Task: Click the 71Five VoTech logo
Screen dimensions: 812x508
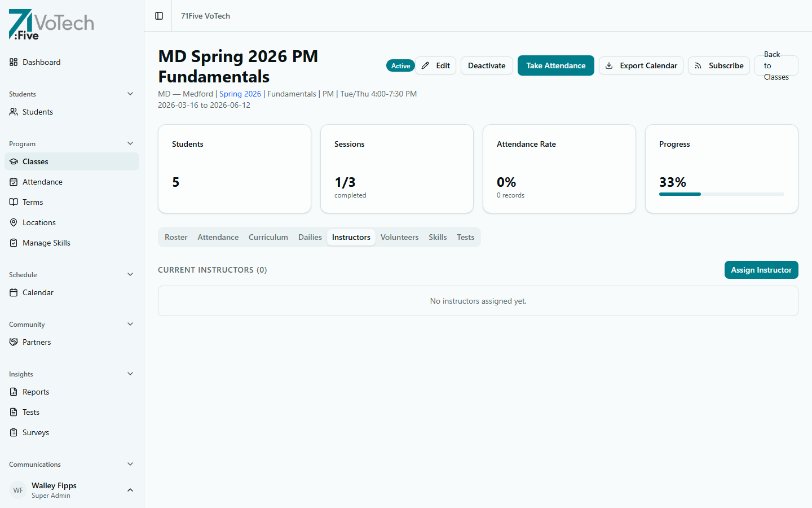Action: coord(51,24)
